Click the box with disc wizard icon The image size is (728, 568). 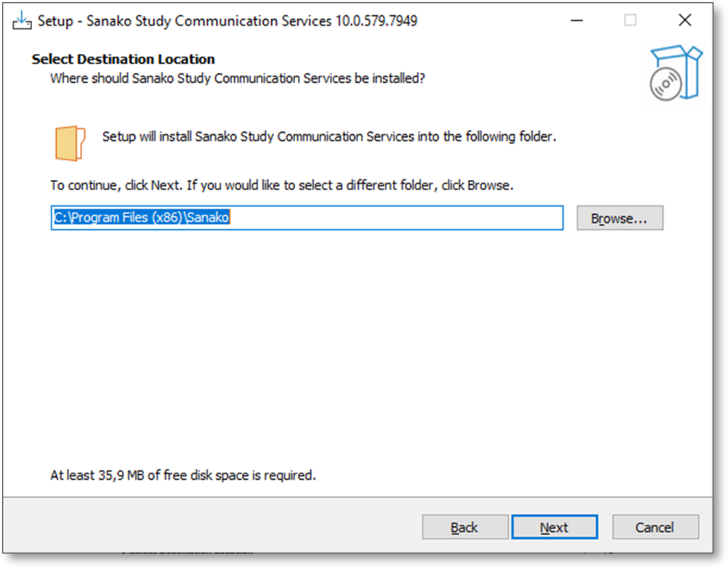(675, 73)
